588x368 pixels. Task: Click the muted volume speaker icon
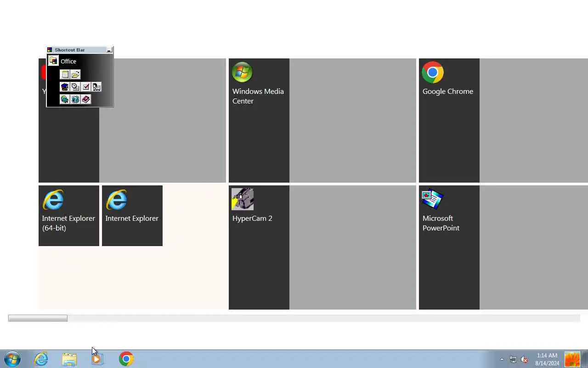click(524, 360)
